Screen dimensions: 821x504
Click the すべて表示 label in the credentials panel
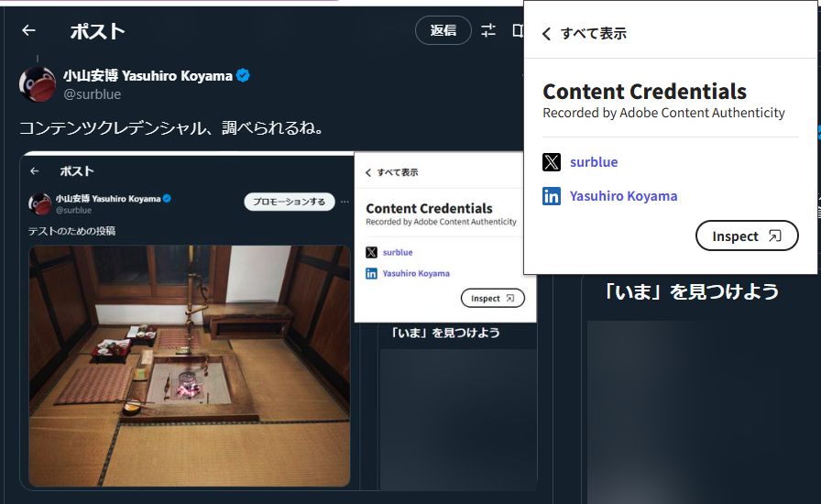pos(593,34)
